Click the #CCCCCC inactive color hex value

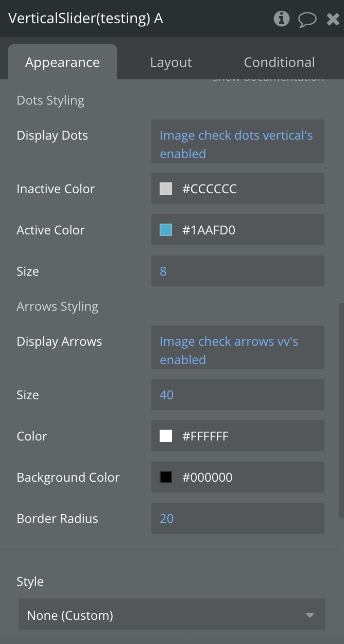[x=210, y=189]
